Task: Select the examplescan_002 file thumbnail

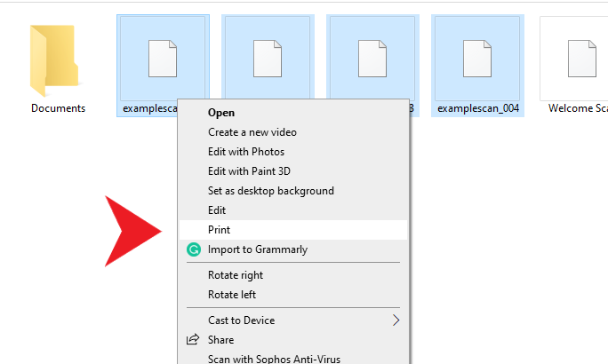Action: (x=268, y=58)
